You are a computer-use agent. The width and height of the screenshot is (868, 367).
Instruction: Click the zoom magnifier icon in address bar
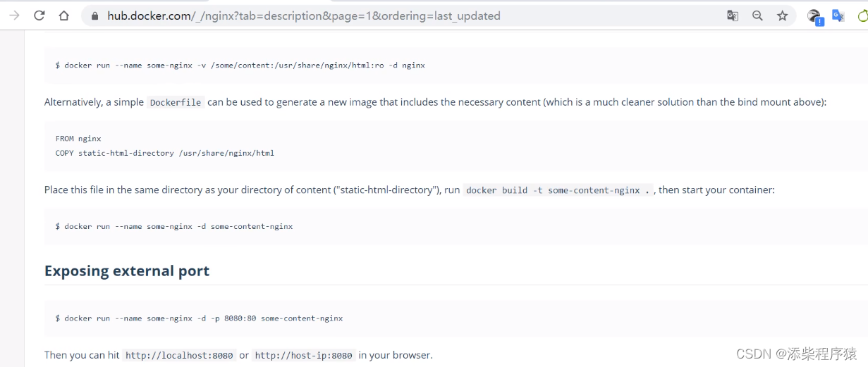pyautogui.click(x=757, y=15)
